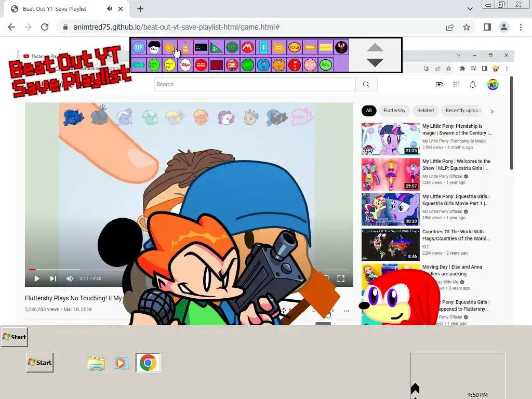Reload the Beat Out YT page
Viewport: 532px width, 399px height.
(45, 27)
